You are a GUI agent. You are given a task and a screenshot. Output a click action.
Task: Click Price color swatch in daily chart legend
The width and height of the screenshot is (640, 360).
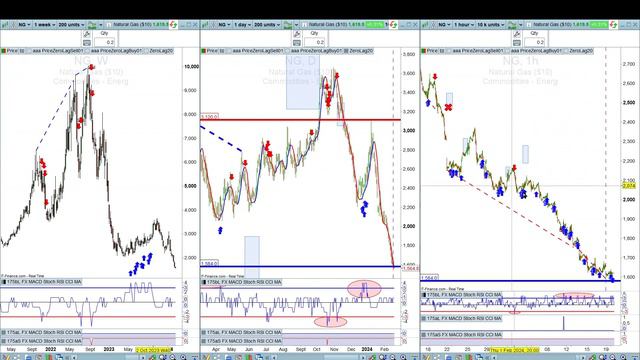pyautogui.click(x=203, y=51)
